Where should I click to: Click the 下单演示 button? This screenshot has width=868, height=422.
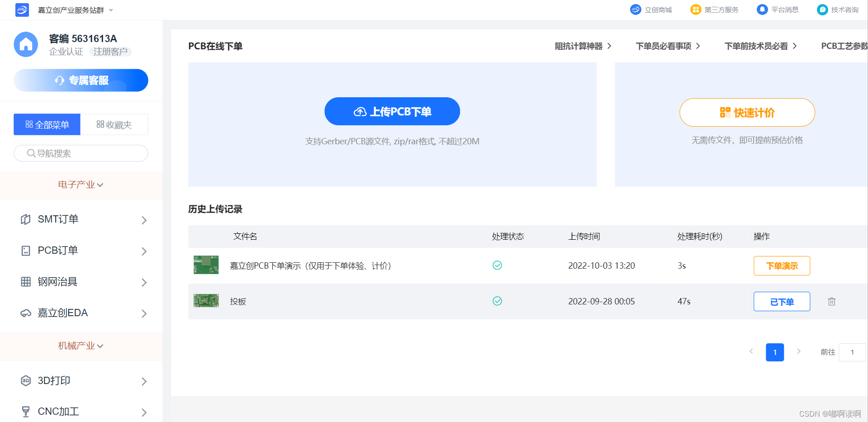[782, 266]
